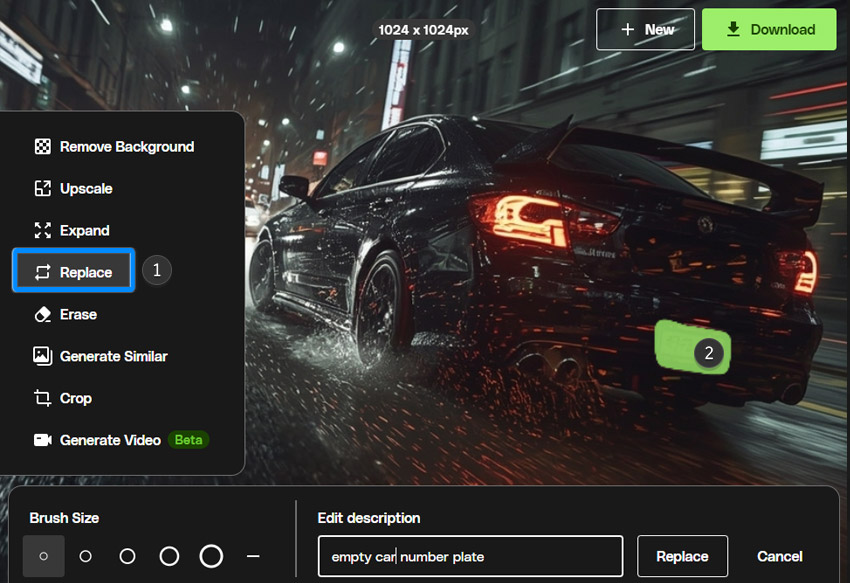Click the Edit description text field
This screenshot has height=583, width=850.
tap(471, 556)
